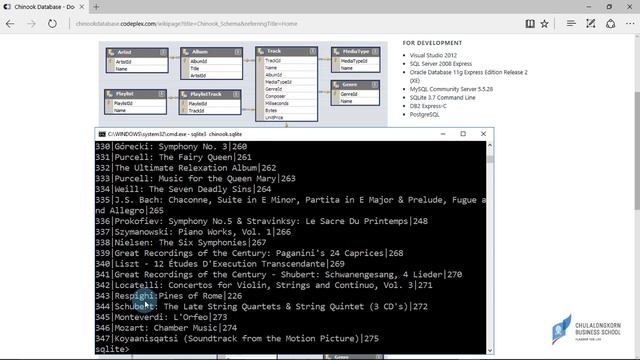Maximize the cmd.exe sqlite3 window

click(463, 134)
